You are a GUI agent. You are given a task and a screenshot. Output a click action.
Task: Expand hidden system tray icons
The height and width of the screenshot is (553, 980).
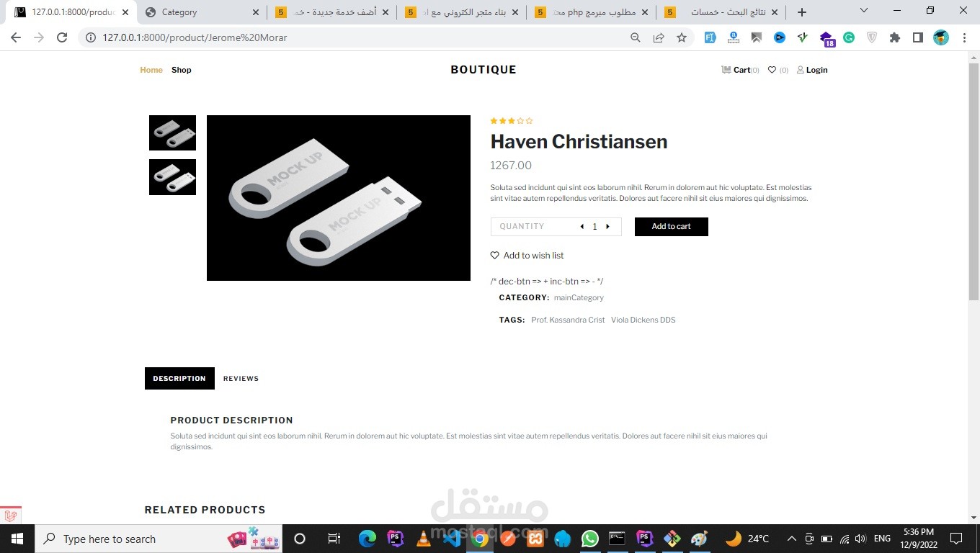point(791,539)
